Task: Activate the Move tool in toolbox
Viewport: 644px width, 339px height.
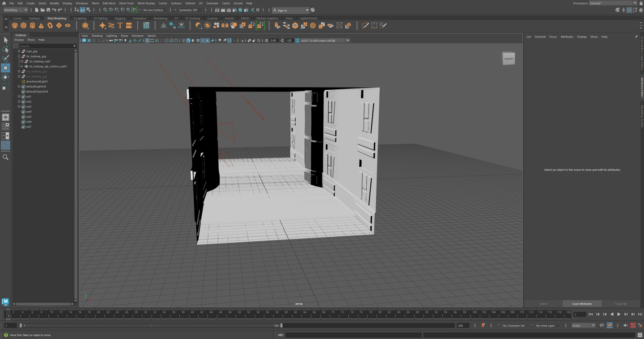Action: [5, 68]
